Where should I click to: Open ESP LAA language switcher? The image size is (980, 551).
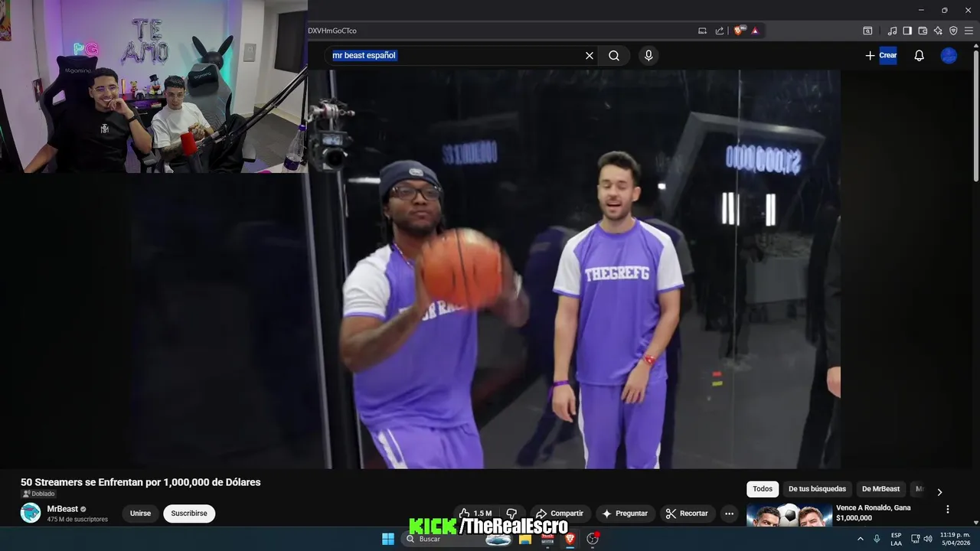pyautogui.click(x=896, y=539)
